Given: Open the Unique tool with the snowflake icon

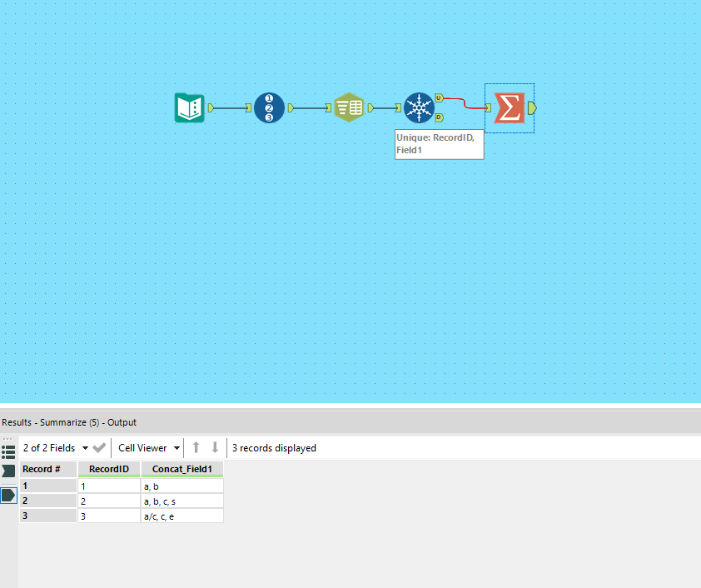Looking at the screenshot, I should pos(420,107).
